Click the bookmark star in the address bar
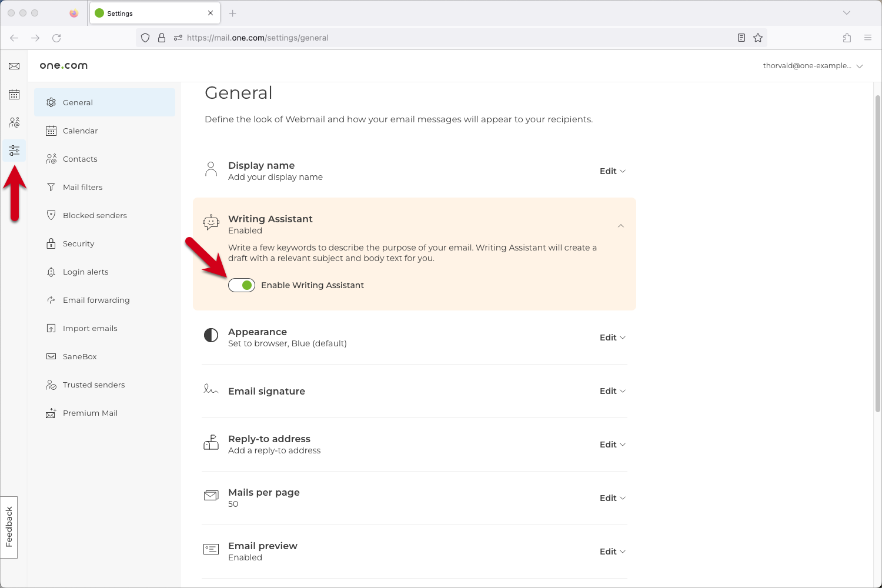The height and width of the screenshot is (588, 882). [x=758, y=37]
